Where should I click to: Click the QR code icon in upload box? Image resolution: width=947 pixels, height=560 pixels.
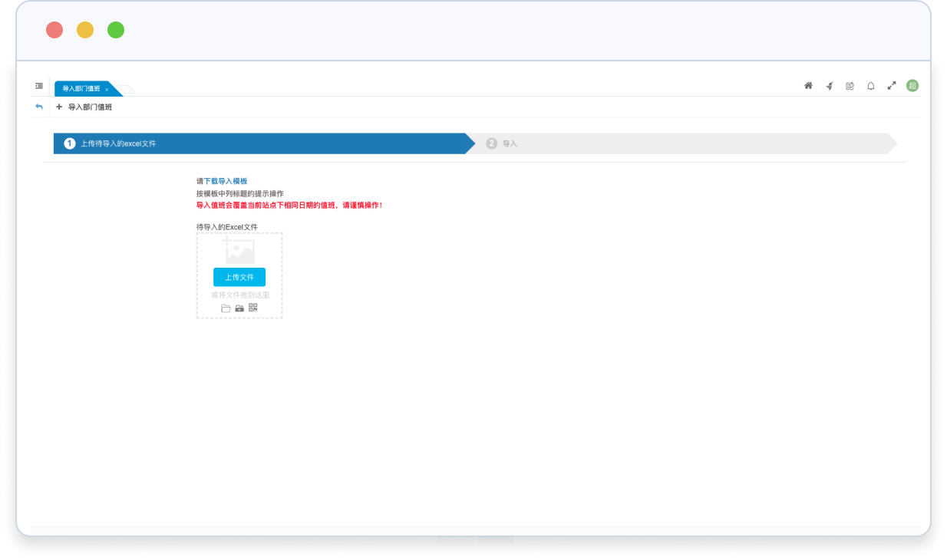click(x=253, y=308)
